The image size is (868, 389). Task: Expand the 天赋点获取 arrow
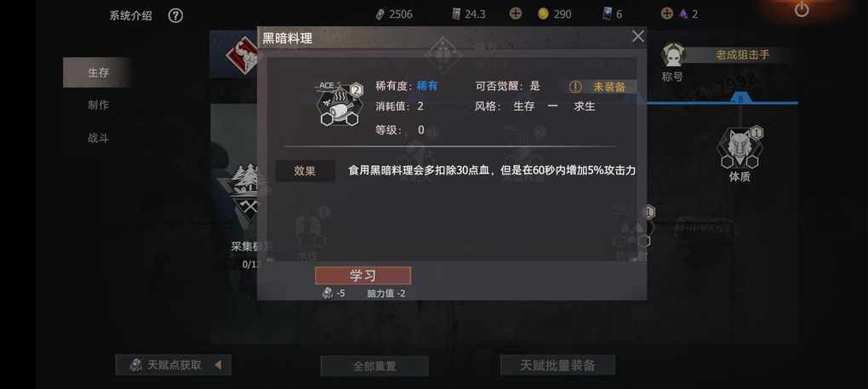coord(218,364)
